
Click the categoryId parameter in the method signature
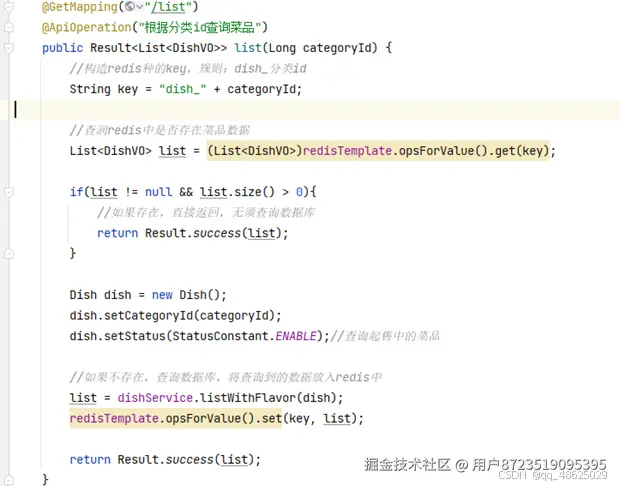(x=337, y=48)
